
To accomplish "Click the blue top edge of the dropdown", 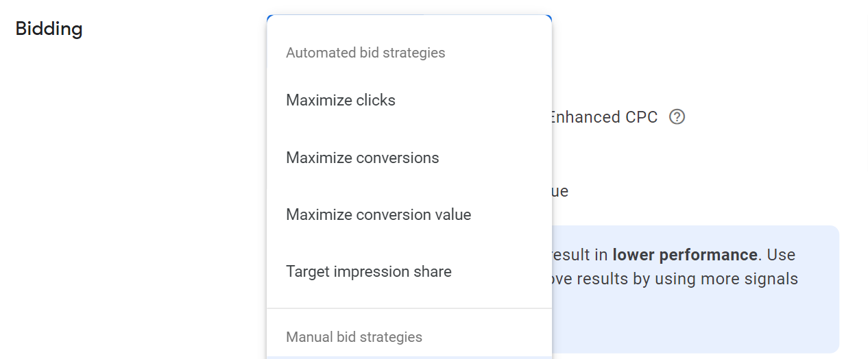I will click(x=409, y=15).
